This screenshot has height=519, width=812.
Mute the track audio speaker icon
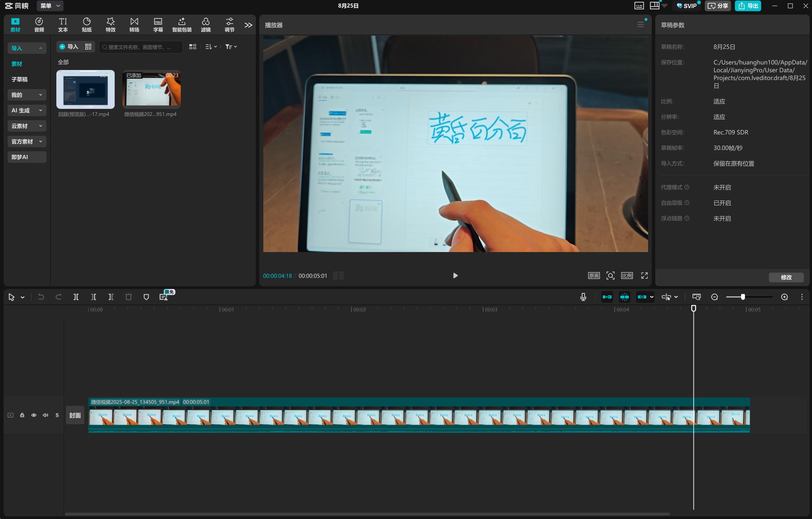click(46, 415)
